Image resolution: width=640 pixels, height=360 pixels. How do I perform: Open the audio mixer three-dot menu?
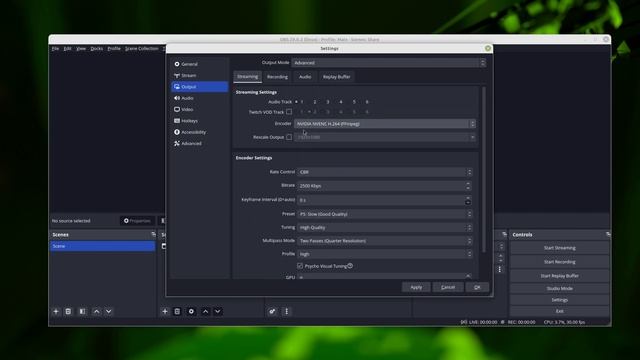pos(287,311)
